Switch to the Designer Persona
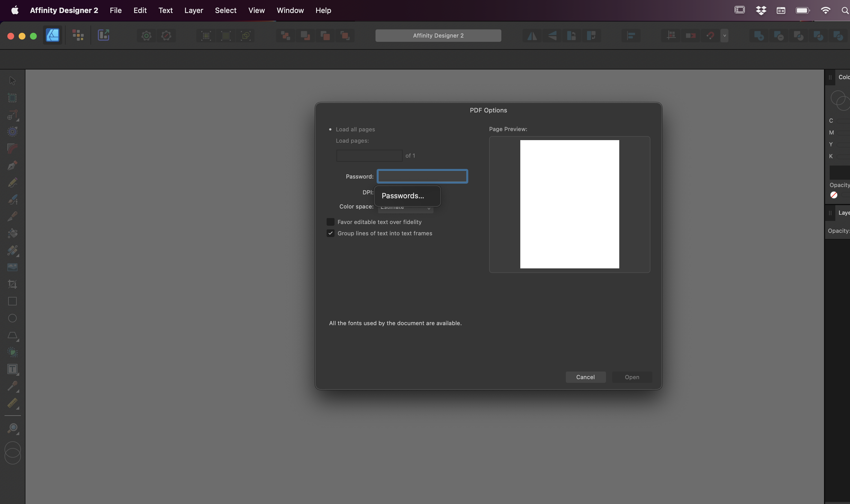850x504 pixels. [52, 35]
